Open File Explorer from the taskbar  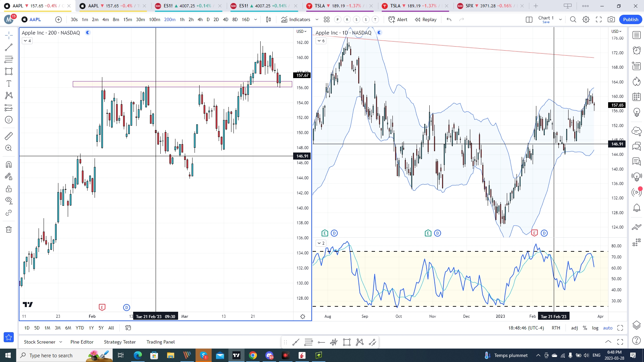click(x=170, y=355)
